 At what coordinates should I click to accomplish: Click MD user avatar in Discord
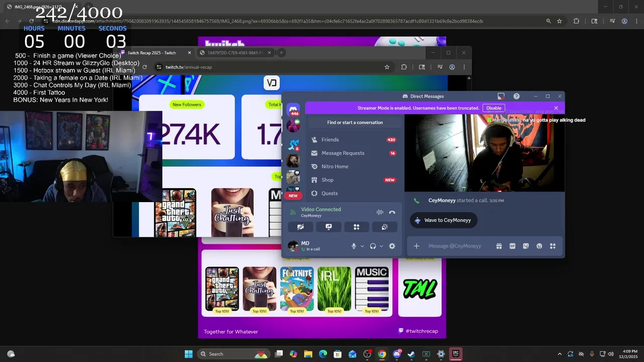tap(293, 246)
